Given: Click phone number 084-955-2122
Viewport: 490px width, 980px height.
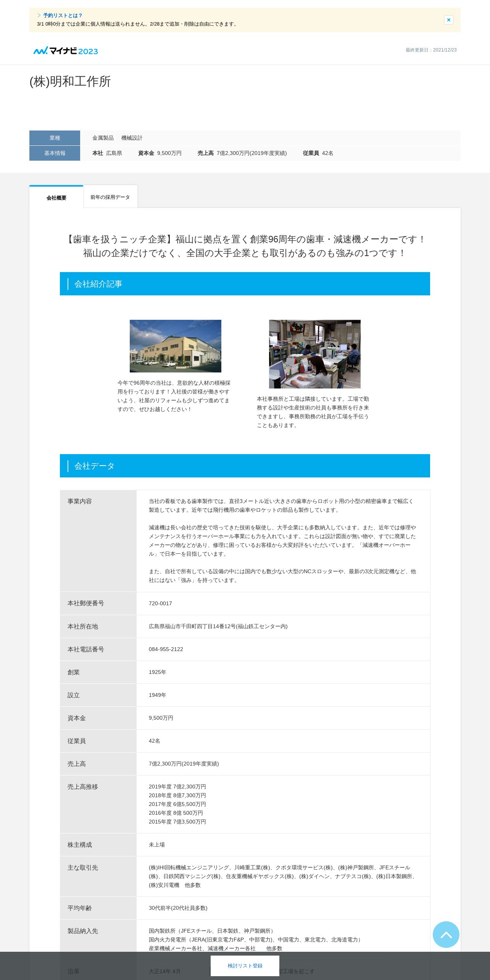Looking at the screenshot, I should click(x=166, y=649).
